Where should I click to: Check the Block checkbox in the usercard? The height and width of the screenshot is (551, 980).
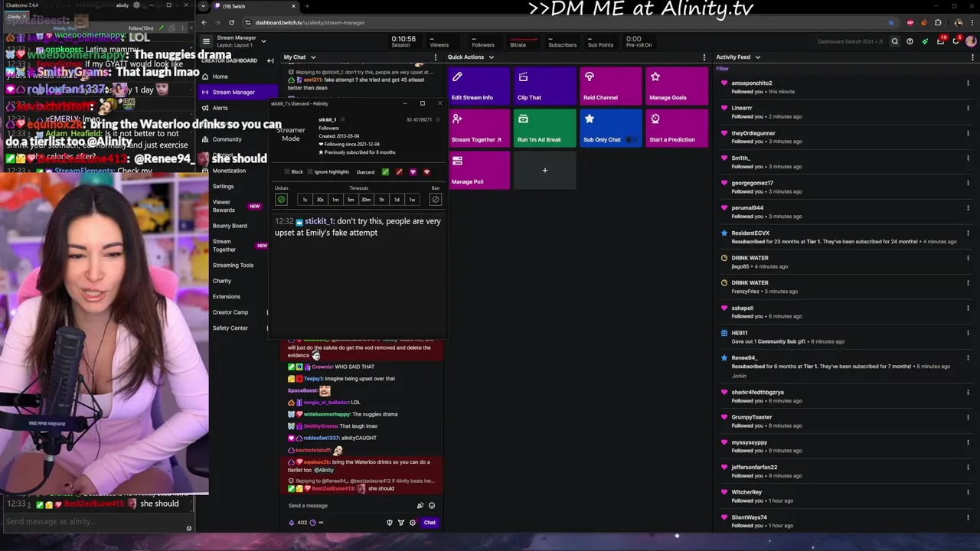point(287,172)
